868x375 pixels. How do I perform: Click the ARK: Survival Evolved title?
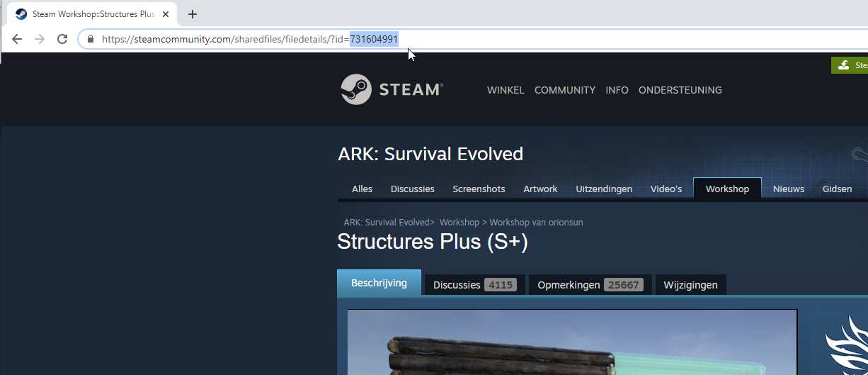coord(430,154)
